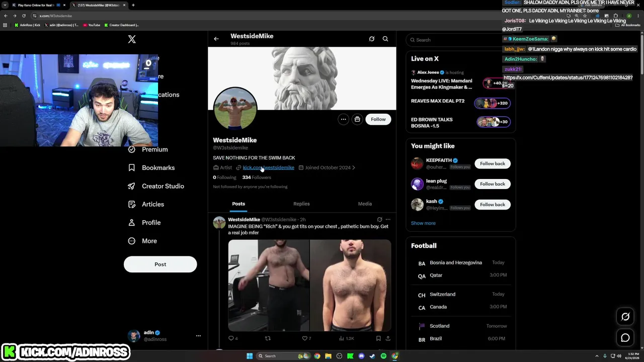Open Alex Jones Wednesday LIVE broadcast
Screen dimensions: 644x362
click(460, 80)
